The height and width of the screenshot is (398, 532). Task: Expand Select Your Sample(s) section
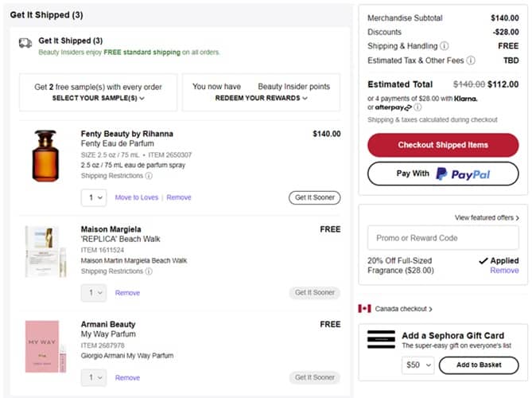pos(98,98)
